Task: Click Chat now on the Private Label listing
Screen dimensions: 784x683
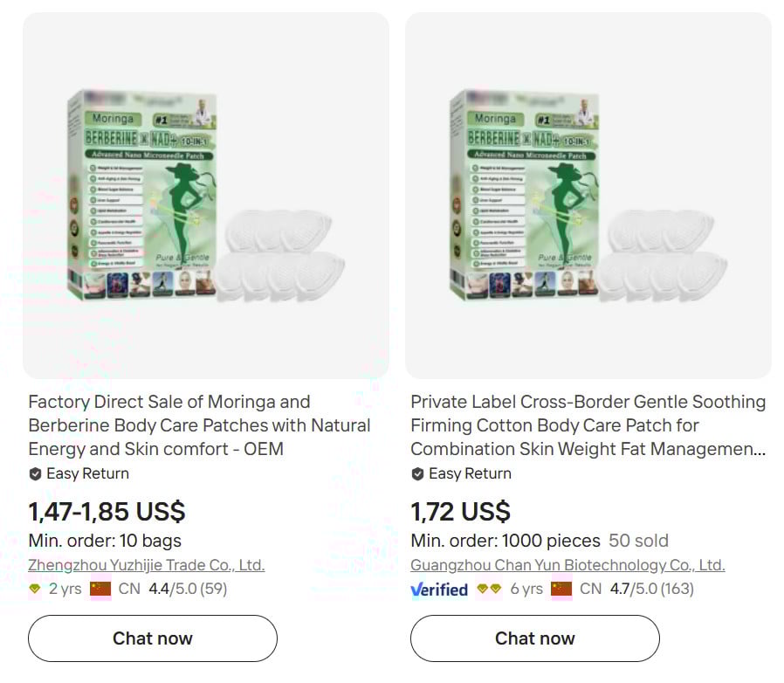Action: point(535,638)
